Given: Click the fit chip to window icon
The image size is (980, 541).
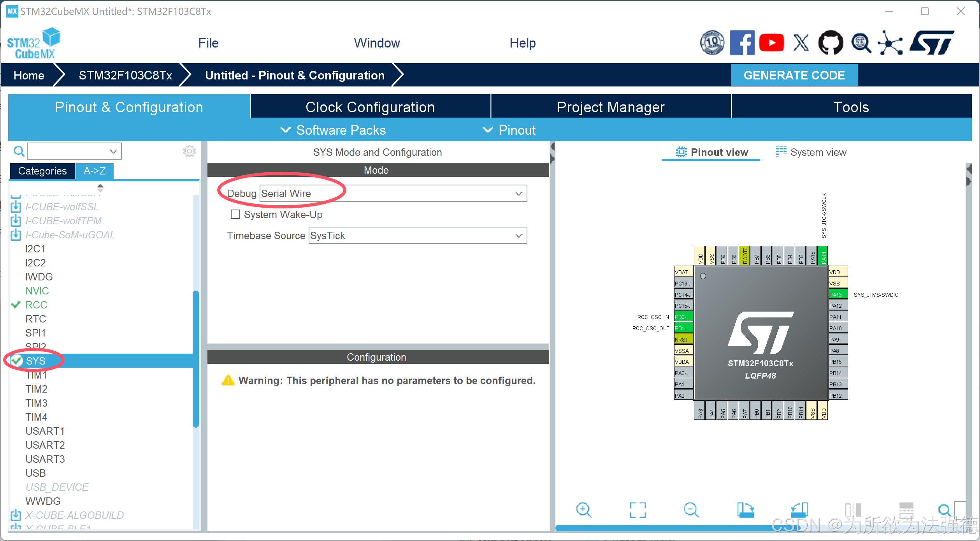Looking at the screenshot, I should pyautogui.click(x=638, y=509).
